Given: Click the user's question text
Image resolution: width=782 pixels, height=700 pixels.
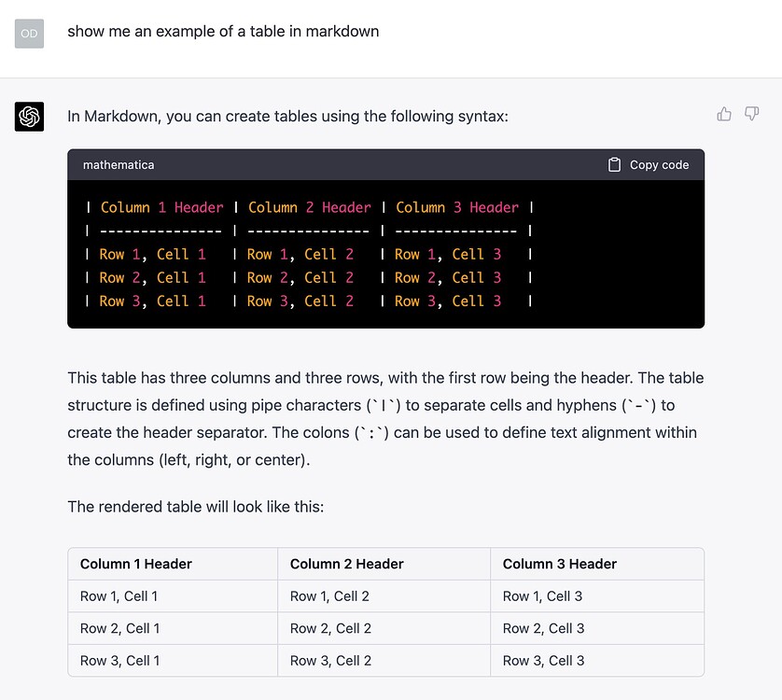Looking at the screenshot, I should point(224,31).
